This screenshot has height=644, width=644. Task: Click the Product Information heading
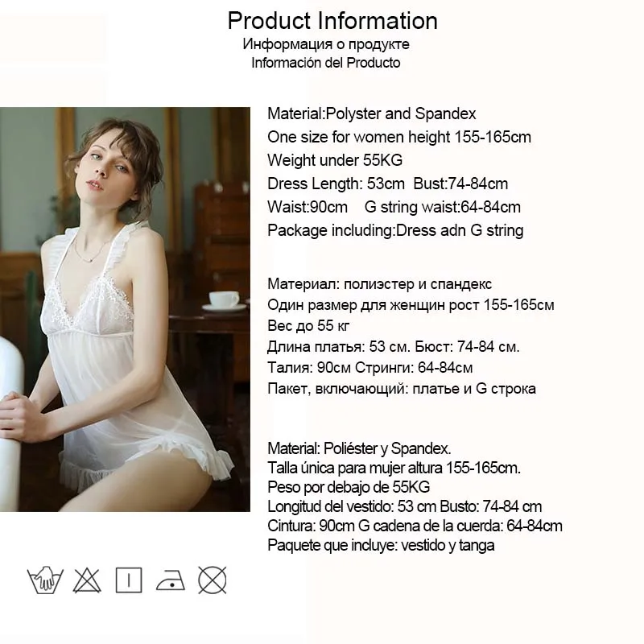[332, 21]
